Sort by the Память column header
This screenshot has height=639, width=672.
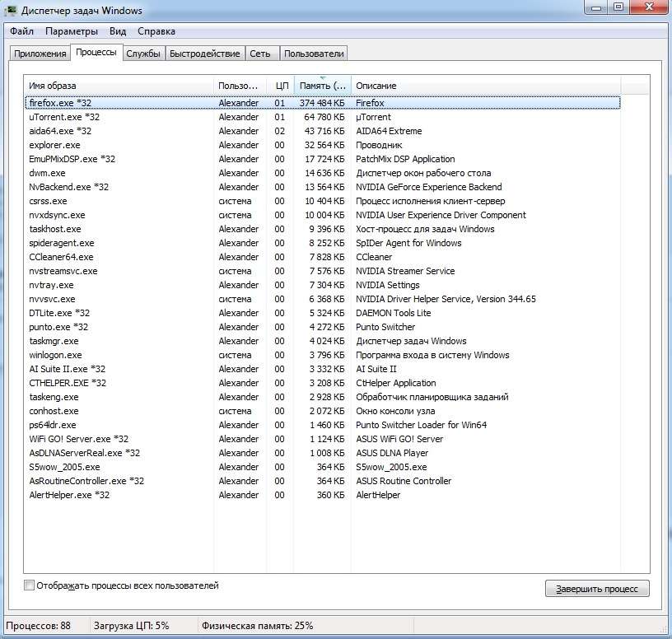pos(323,86)
